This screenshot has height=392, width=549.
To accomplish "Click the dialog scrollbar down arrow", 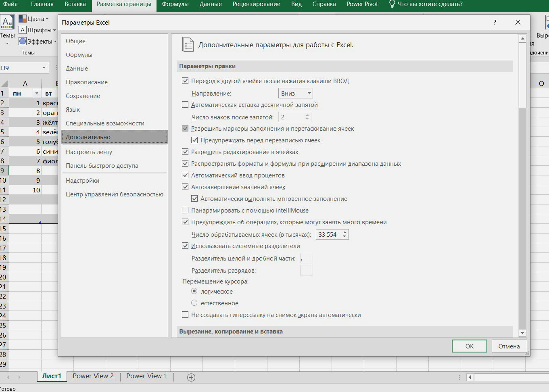I will click(522, 333).
